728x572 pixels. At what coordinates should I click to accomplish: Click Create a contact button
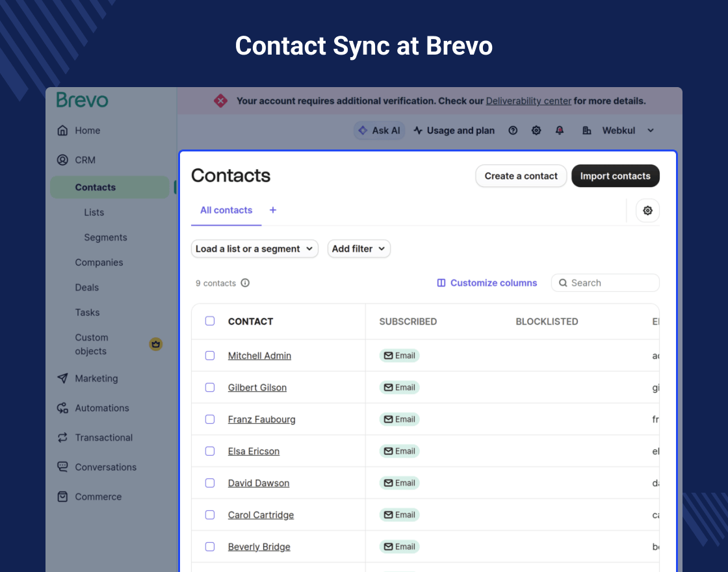click(x=521, y=176)
